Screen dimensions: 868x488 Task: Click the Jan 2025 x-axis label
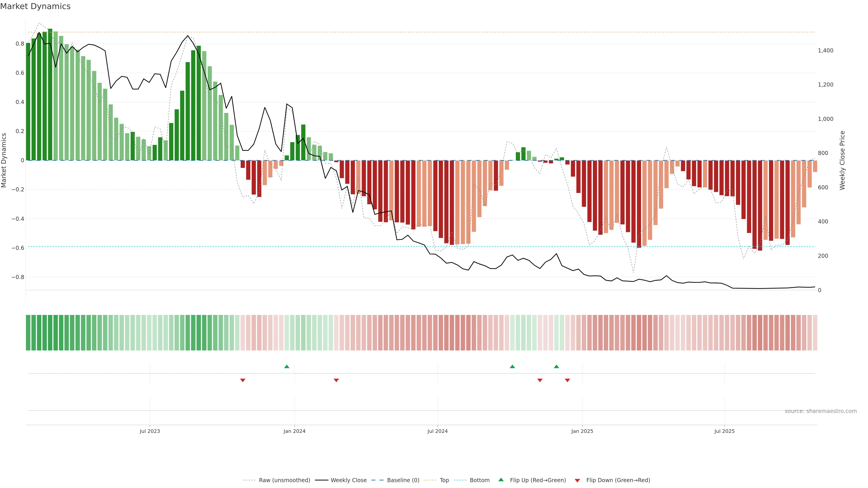tap(582, 431)
